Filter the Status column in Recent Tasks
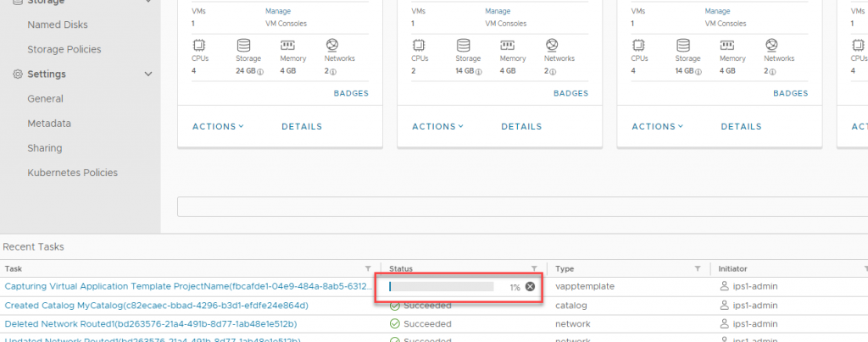 tap(534, 268)
